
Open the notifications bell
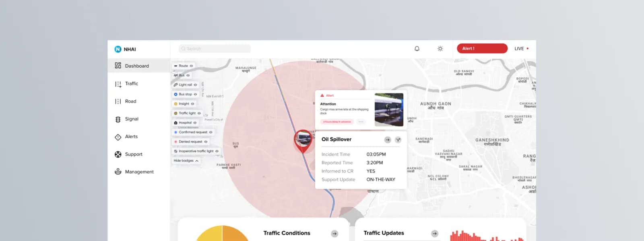point(417,48)
